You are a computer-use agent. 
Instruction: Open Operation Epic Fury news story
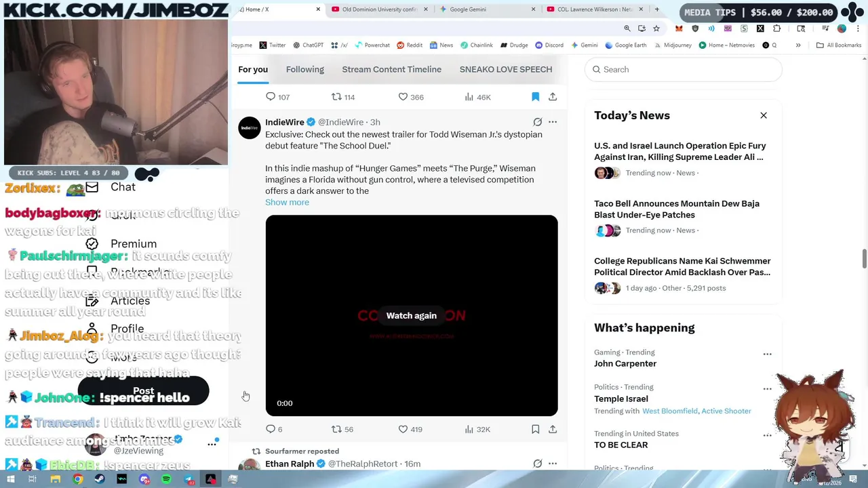coord(680,151)
